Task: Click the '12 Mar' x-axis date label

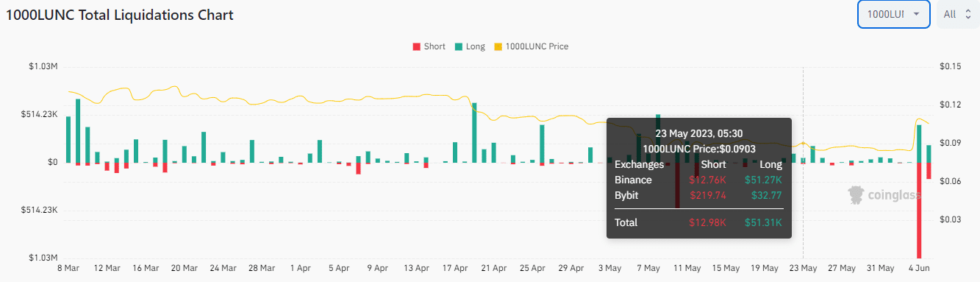Action: [x=107, y=268]
